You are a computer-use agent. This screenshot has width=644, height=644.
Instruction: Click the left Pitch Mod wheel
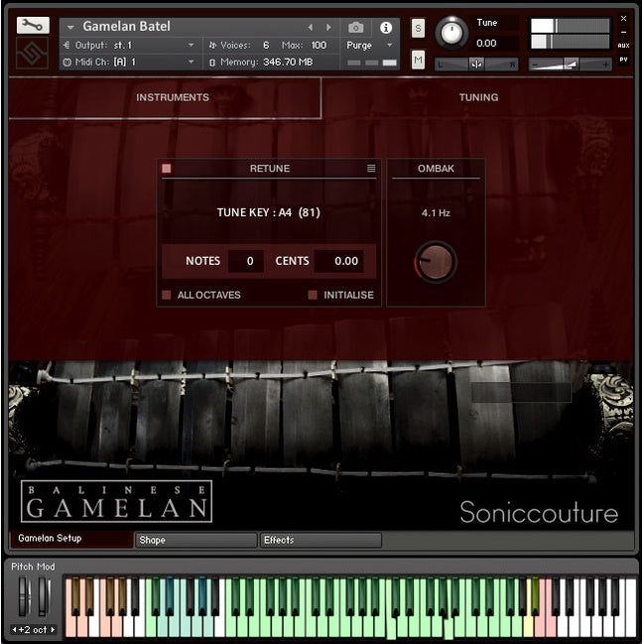coord(25,596)
